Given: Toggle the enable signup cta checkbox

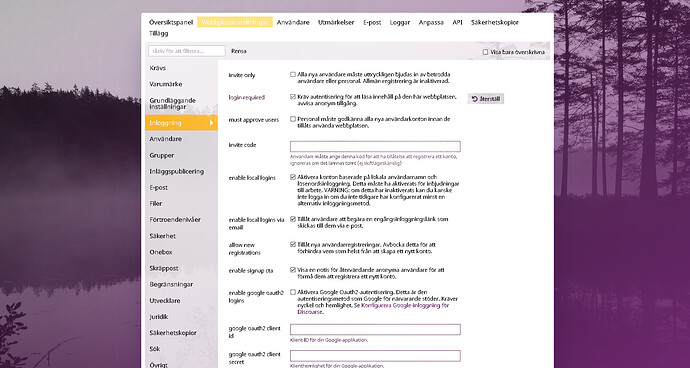Looking at the screenshot, I should tap(293, 270).
